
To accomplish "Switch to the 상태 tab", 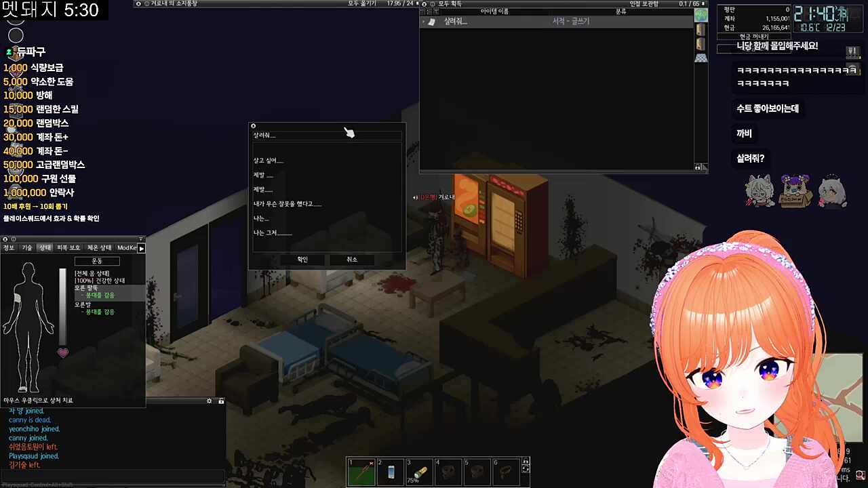I will [45, 248].
